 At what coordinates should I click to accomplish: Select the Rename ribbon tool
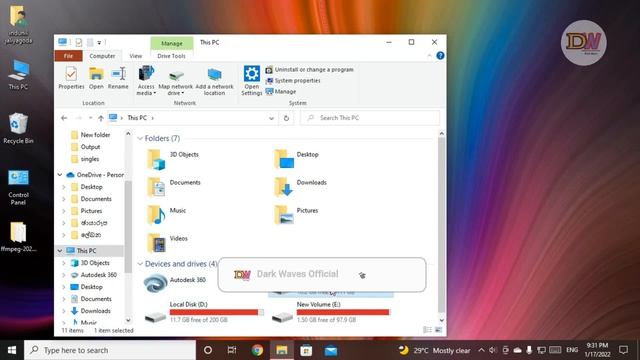pyautogui.click(x=118, y=78)
